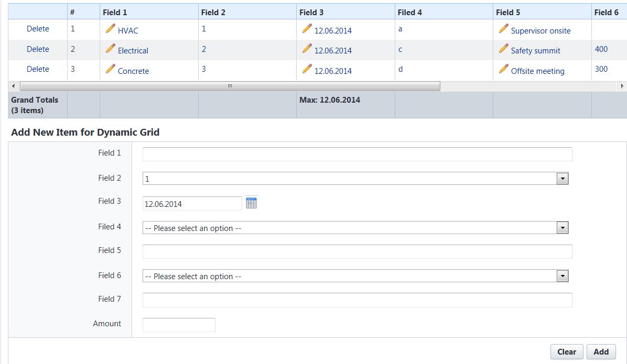This screenshot has height=364, width=627.
Task: Click the # column header
Action: (83, 12)
